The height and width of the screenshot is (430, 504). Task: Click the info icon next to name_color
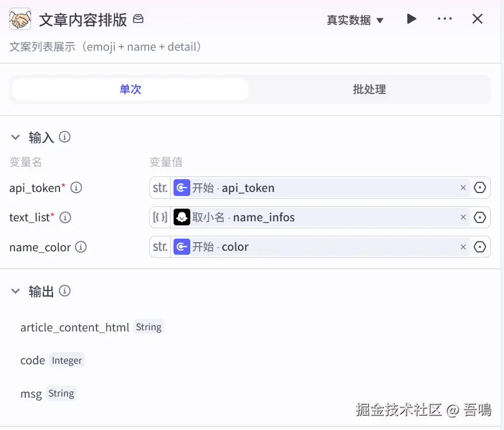tap(81, 247)
